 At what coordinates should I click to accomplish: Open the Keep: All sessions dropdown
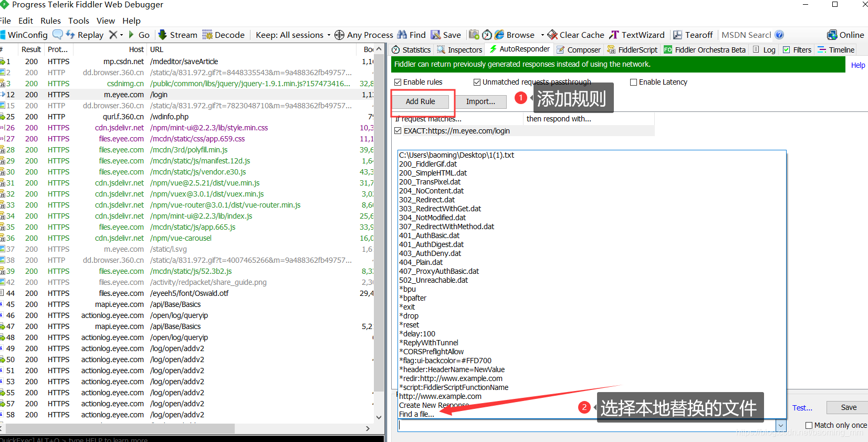293,35
